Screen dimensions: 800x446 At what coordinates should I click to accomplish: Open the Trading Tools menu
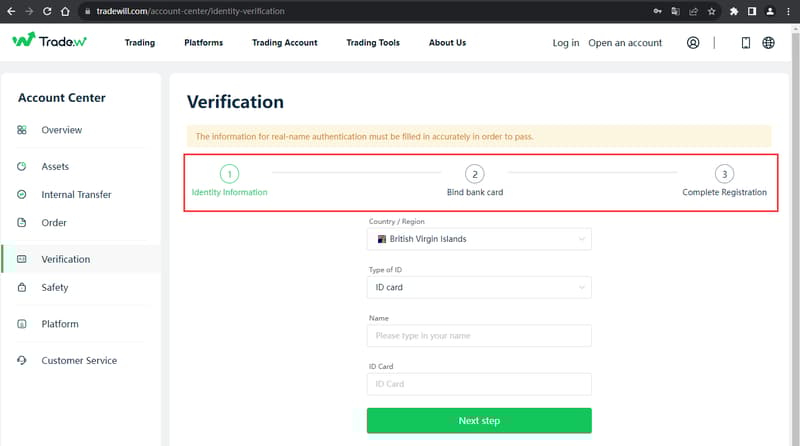click(373, 43)
